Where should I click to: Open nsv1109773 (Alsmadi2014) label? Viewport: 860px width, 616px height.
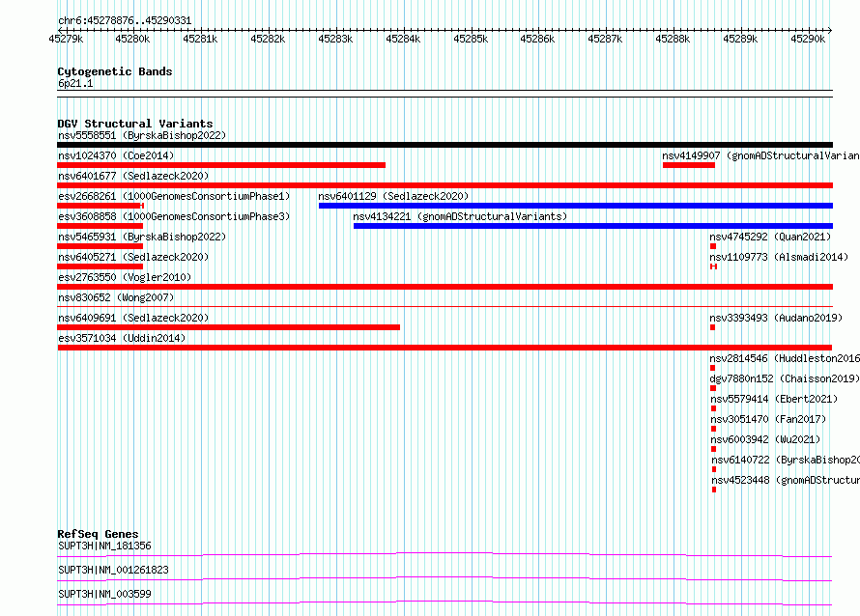coord(779,257)
